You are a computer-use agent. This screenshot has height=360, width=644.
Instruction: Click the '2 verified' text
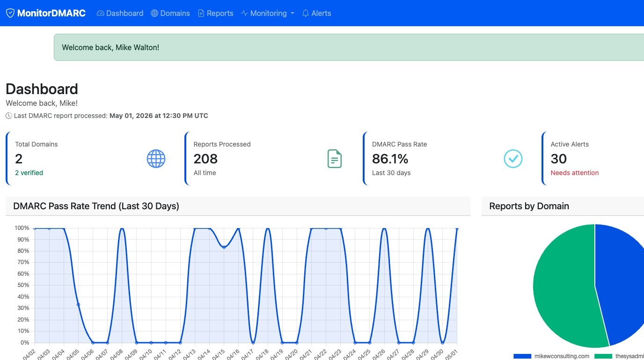click(x=29, y=173)
